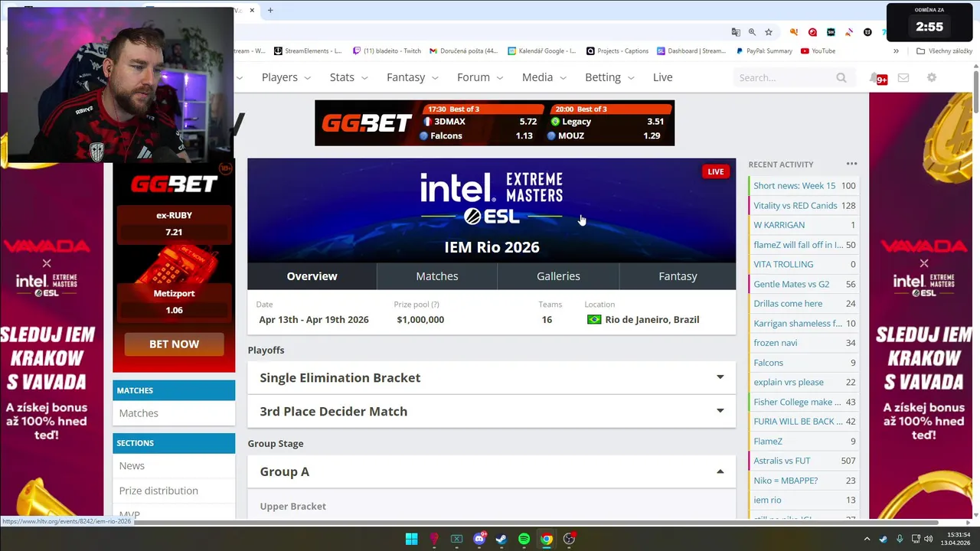Expand the Single Elimination Bracket section
980x551 pixels.
coord(492,378)
